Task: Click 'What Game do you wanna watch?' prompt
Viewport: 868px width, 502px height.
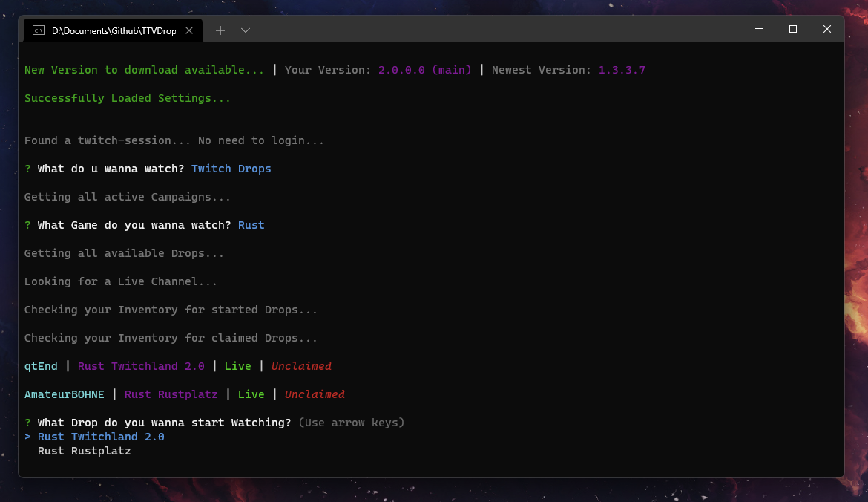Action: point(134,225)
